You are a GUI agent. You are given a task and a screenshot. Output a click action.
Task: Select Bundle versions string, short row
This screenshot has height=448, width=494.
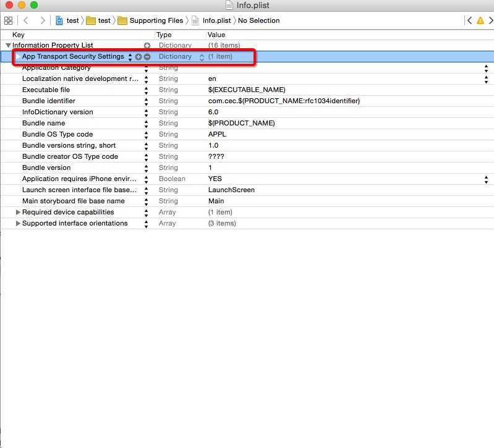[247, 145]
